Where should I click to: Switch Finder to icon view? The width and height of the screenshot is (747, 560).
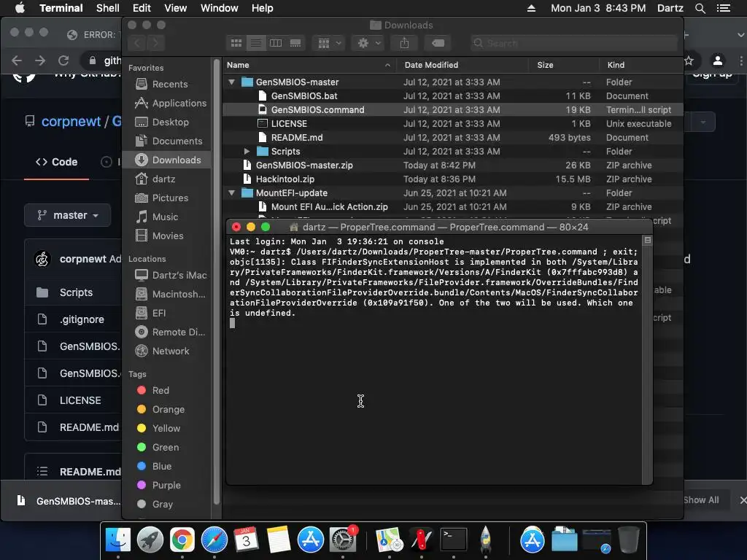[236, 43]
